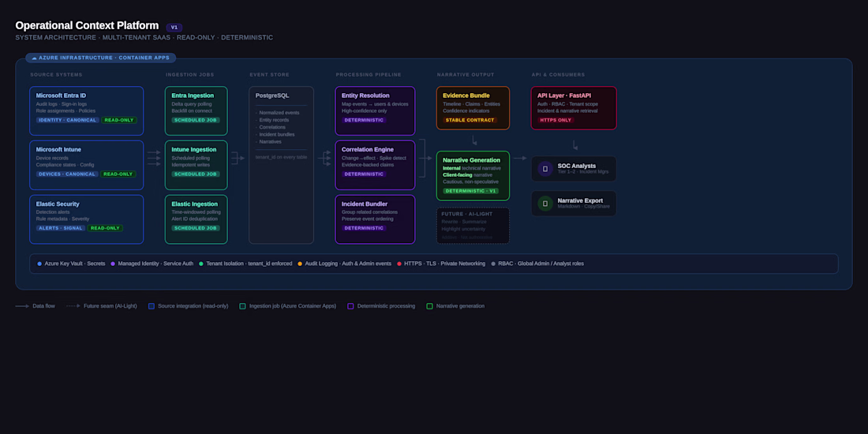Click the Source Systems column header
The width and height of the screenshot is (868, 434).
pos(57,75)
